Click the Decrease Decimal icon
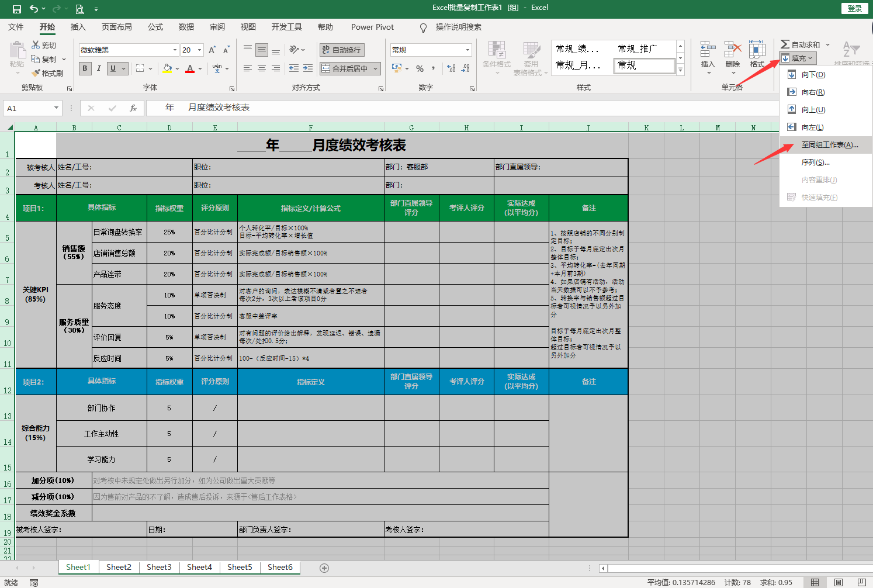The width and height of the screenshot is (873, 588). 466,68
